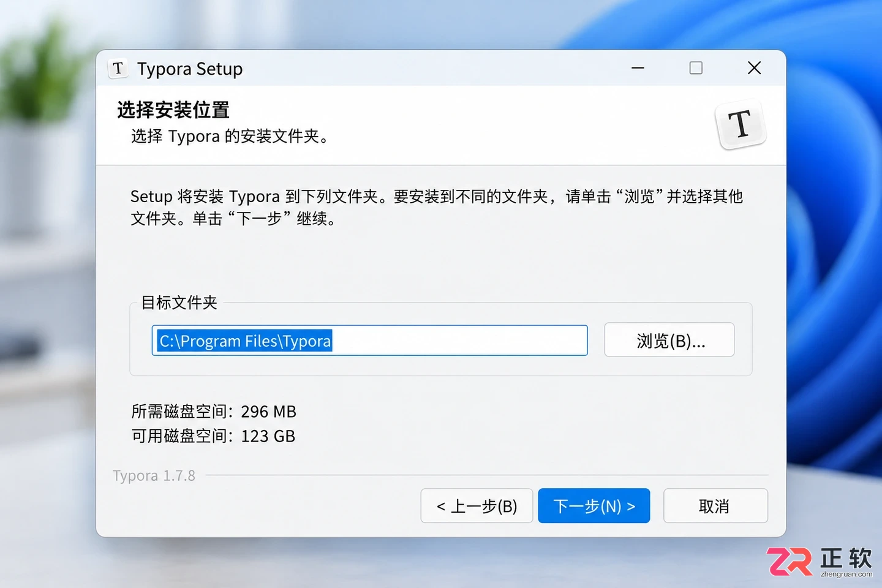Open the 浏览(B)... folder browser
The height and width of the screenshot is (588, 882).
[669, 340]
